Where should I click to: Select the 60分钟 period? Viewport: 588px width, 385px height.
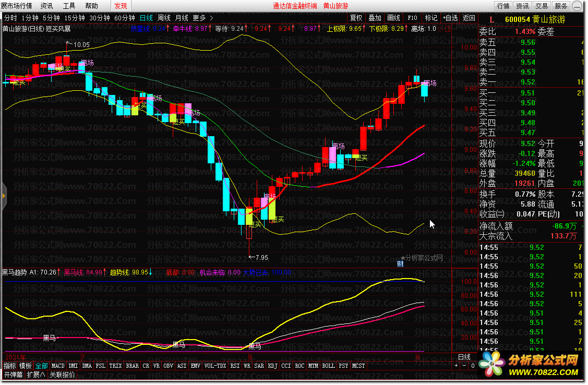coord(125,18)
